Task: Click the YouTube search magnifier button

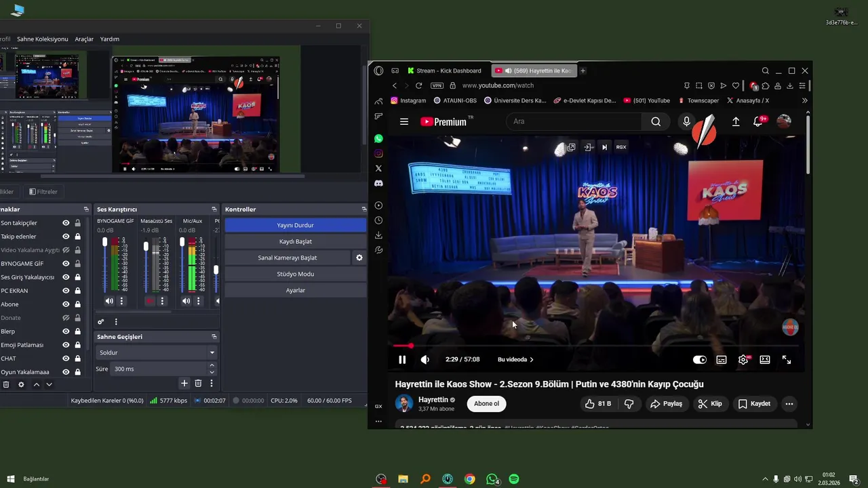Action: click(656, 122)
